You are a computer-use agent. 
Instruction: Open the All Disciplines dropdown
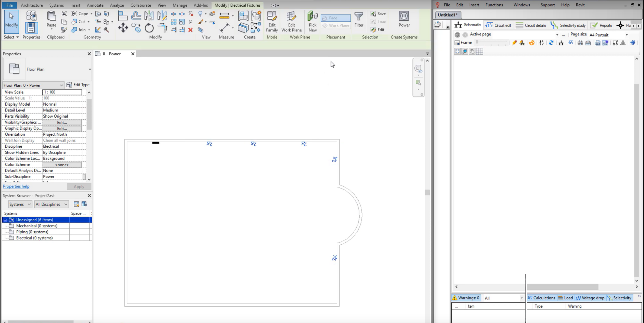tap(51, 204)
